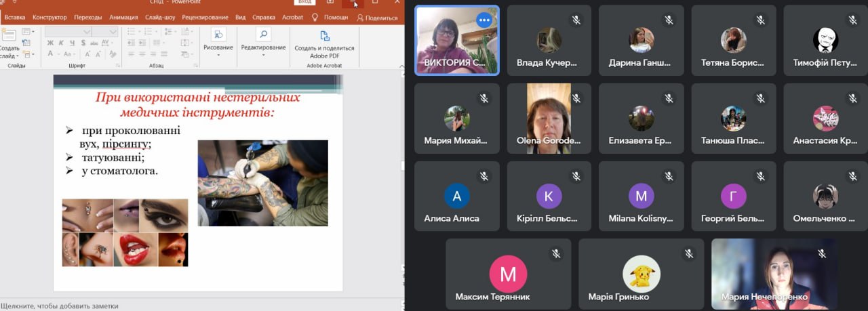The image size is (868, 311).
Task: Toggle microphone icon on Влада Кучер tile
Action: (576, 20)
